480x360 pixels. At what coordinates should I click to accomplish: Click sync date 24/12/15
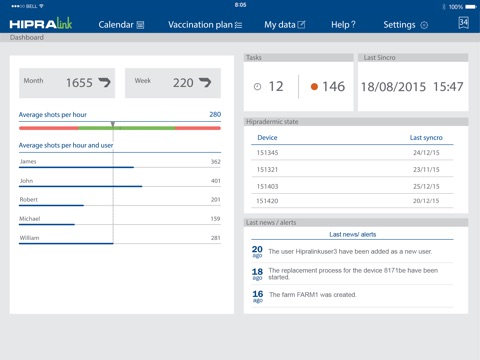pos(426,153)
